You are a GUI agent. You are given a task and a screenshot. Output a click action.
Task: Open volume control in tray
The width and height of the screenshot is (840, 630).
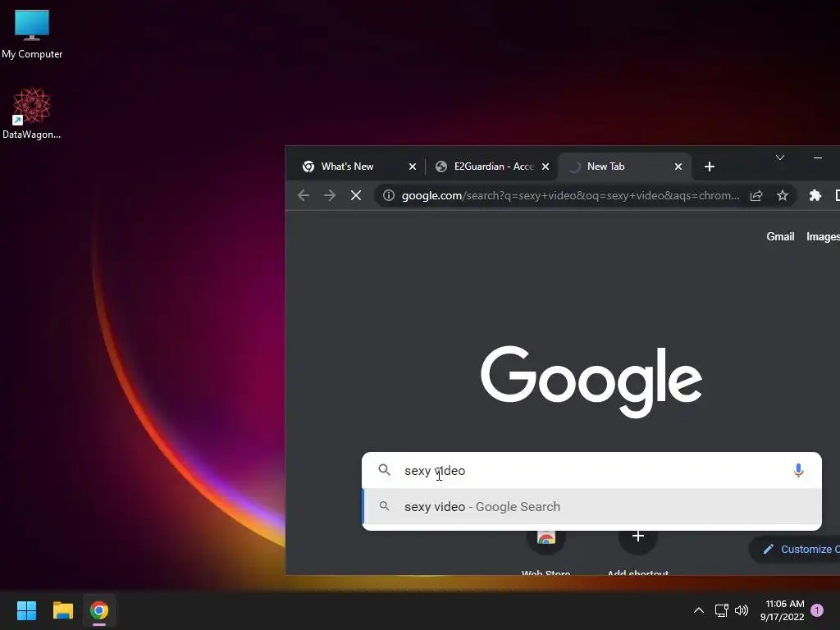coord(742,610)
